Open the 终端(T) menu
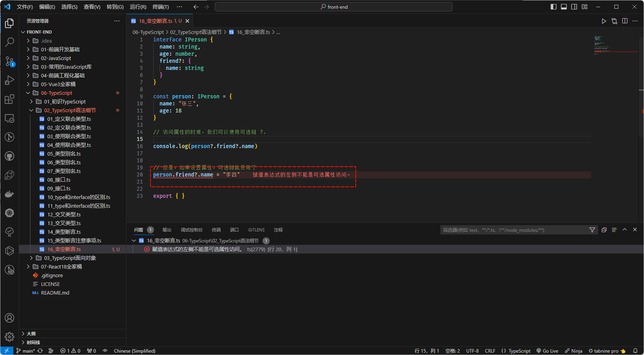The width and height of the screenshot is (644, 355). (160, 7)
